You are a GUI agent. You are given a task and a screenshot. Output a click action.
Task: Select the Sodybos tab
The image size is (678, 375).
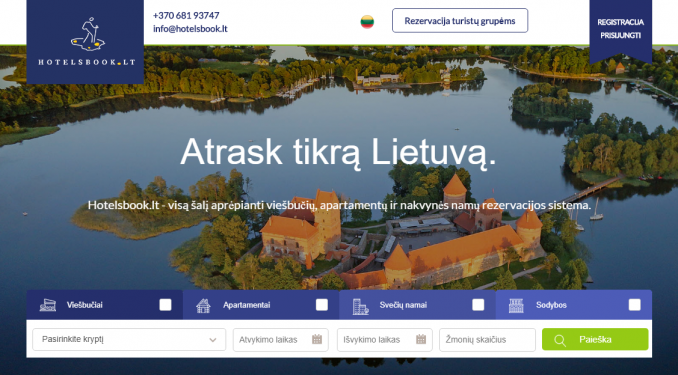tap(574, 305)
